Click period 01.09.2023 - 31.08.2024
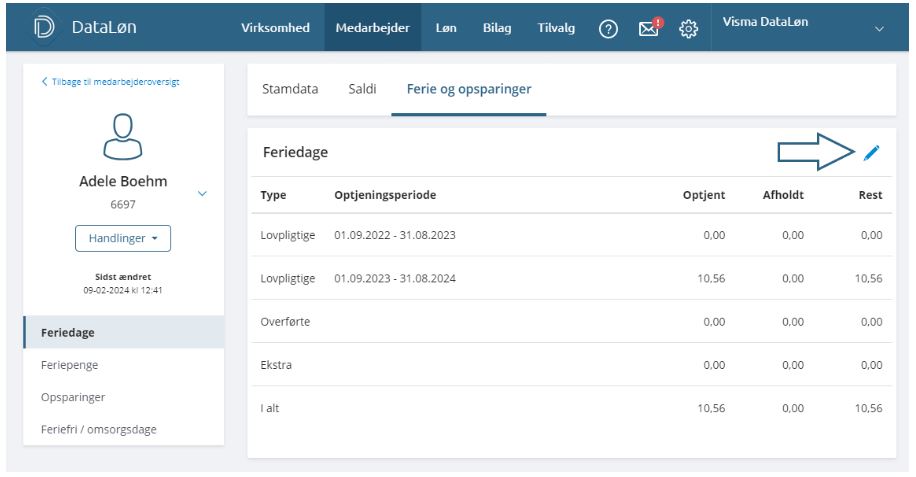This screenshot has height=477, width=916. [395, 278]
